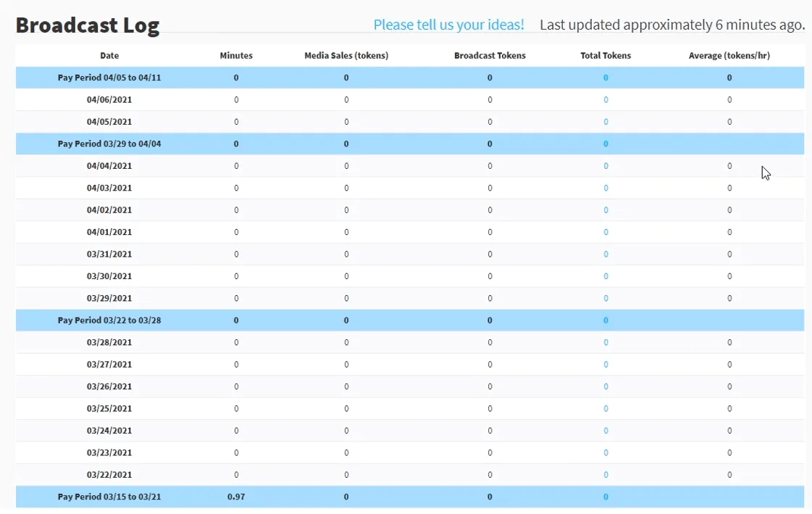The height and width of the screenshot is (514, 812).
Task: Open Total Tokens link for Pay Period 03/22 to 03/28
Action: pos(606,320)
